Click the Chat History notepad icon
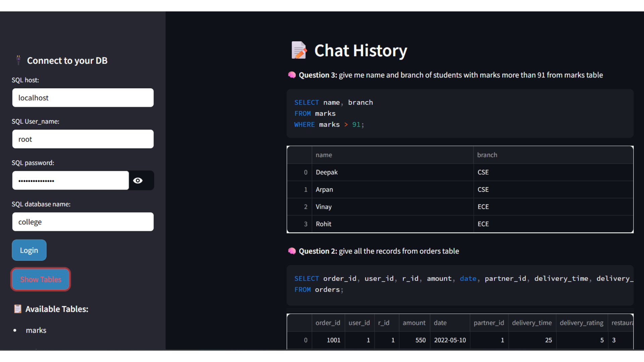The image size is (644, 362). tap(299, 50)
